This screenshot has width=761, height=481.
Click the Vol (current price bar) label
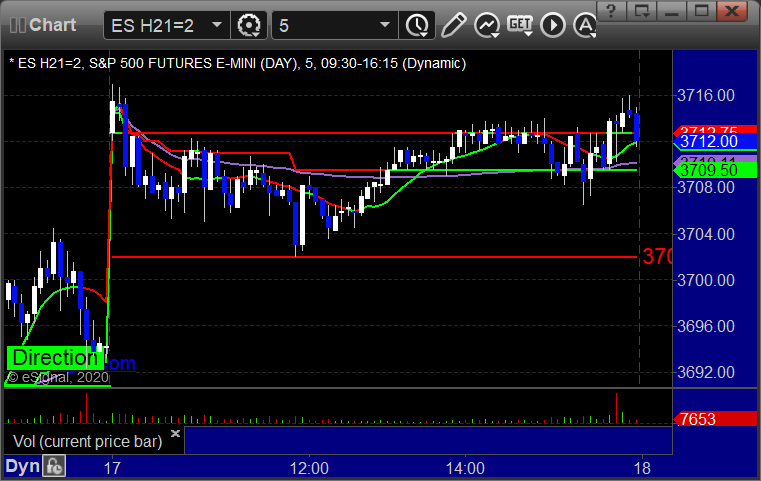[x=87, y=441]
